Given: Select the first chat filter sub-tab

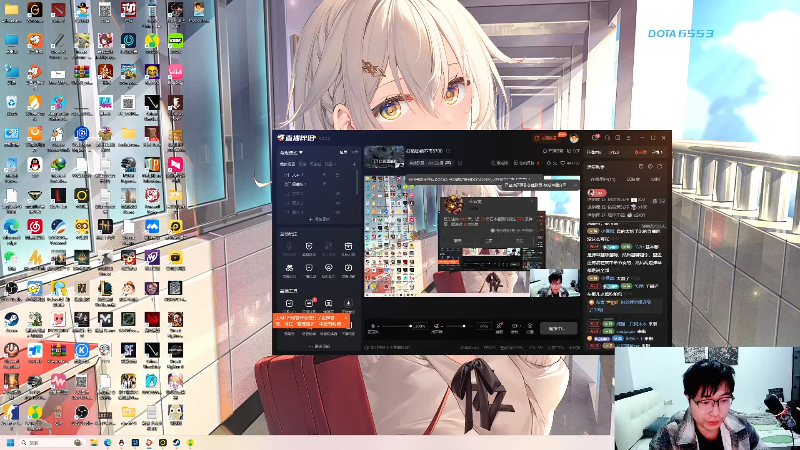Looking at the screenshot, I should (603, 180).
